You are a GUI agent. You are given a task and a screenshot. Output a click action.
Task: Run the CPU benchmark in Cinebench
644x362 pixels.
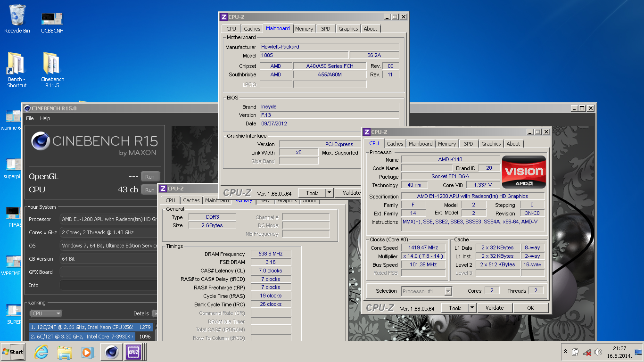149,190
